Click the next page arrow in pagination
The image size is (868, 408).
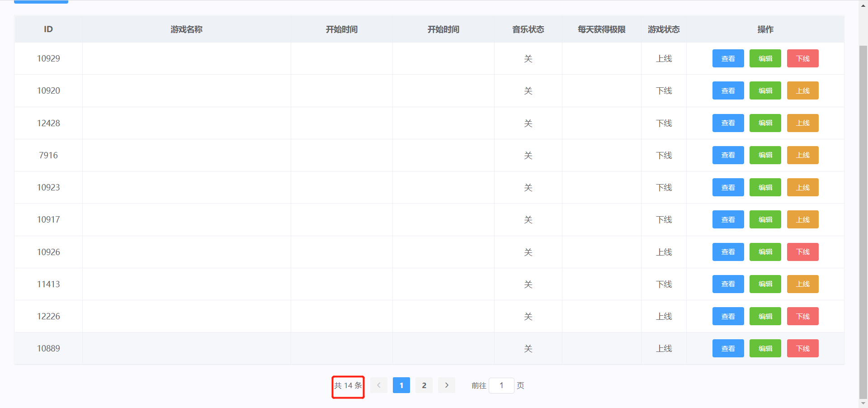point(447,385)
